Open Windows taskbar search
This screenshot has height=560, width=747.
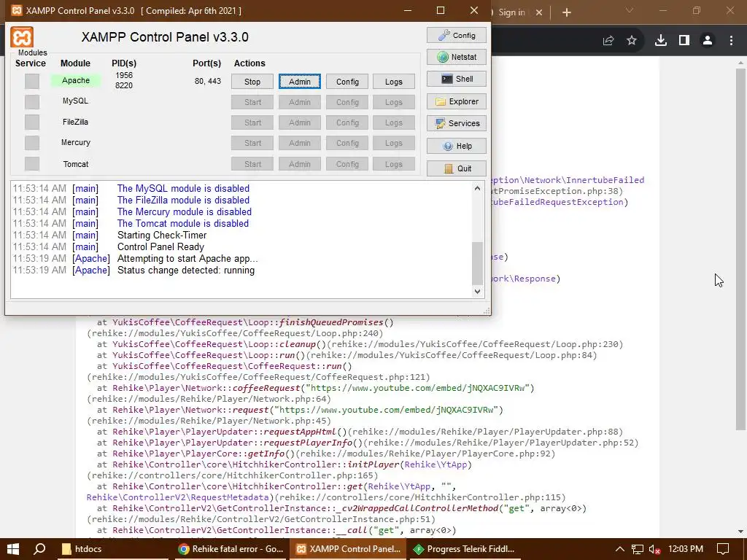[39, 549]
